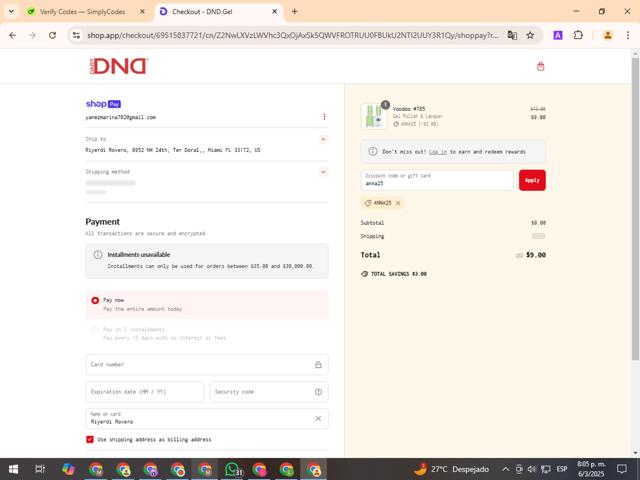Close the Verify Codes — SimplyCodes tab

tap(142, 11)
